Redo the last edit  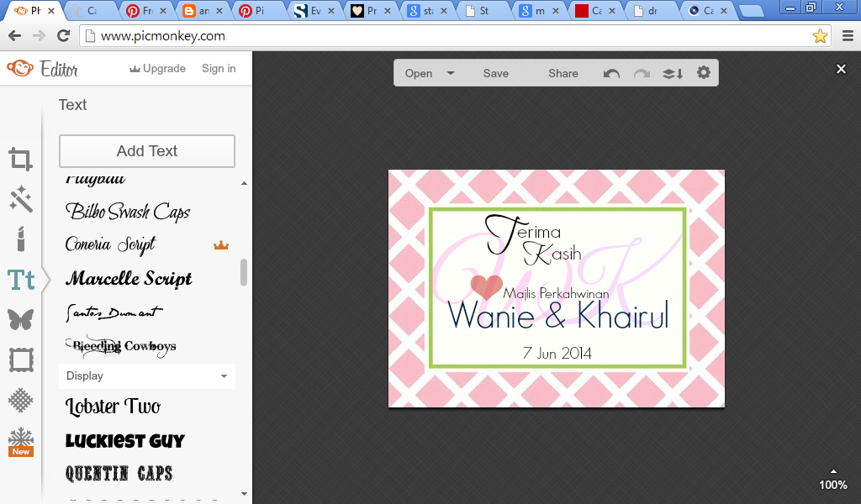tap(642, 73)
